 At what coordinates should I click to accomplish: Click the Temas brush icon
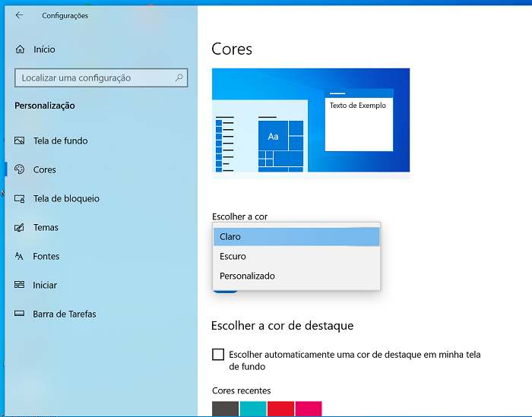pos(19,227)
